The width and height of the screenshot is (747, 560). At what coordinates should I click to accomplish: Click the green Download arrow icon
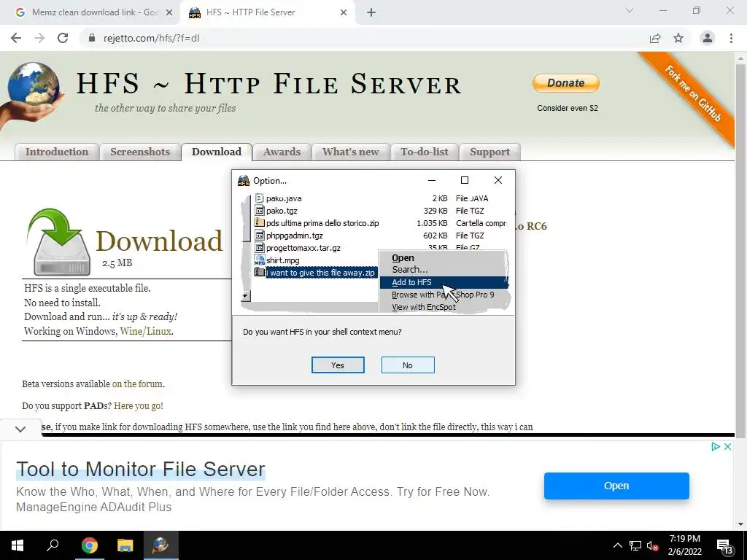tap(58, 242)
